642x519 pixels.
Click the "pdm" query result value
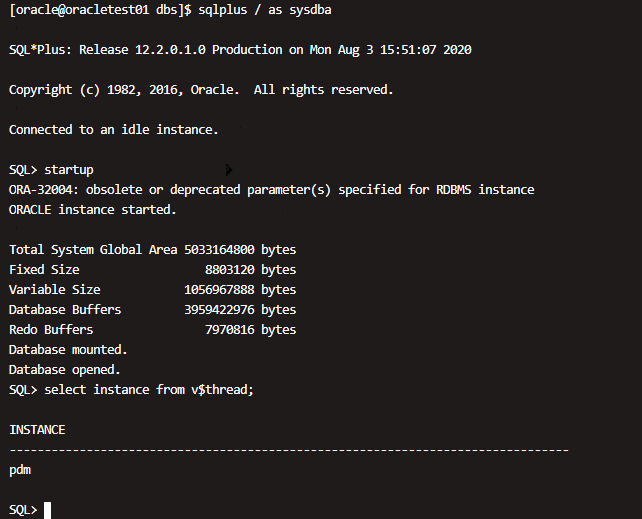(x=20, y=470)
